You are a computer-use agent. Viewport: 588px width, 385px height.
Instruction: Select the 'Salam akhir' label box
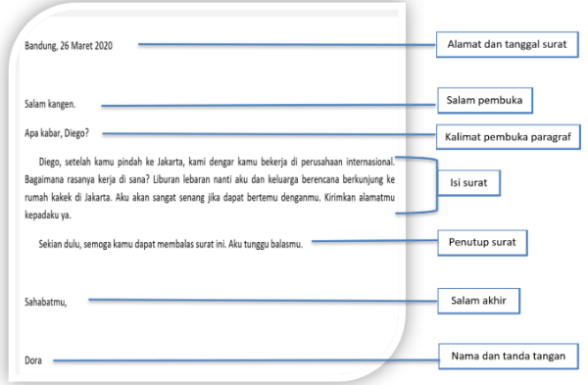(478, 301)
